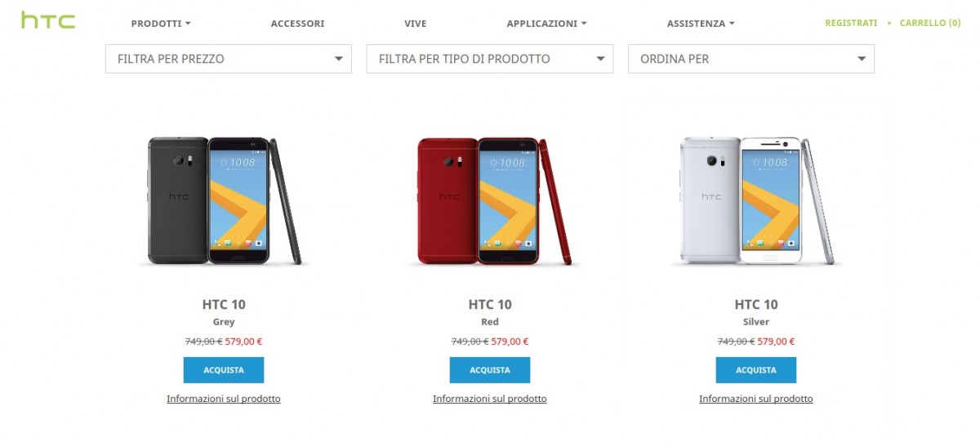Open the FILTRA PER PREZZO dropdown
The width and height of the screenshot is (980, 447).
tap(229, 59)
